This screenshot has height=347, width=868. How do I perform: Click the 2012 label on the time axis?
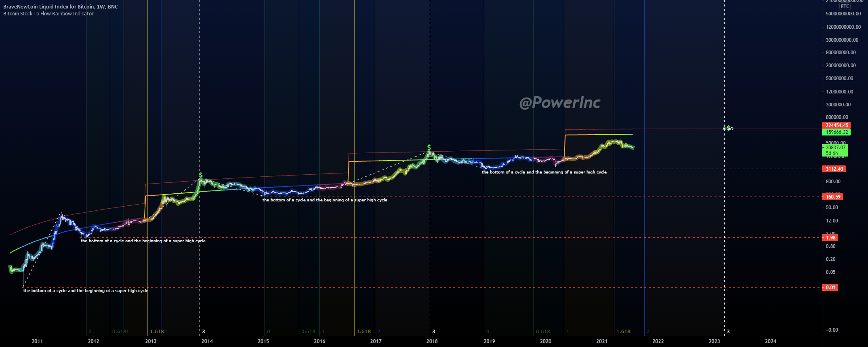(x=93, y=341)
